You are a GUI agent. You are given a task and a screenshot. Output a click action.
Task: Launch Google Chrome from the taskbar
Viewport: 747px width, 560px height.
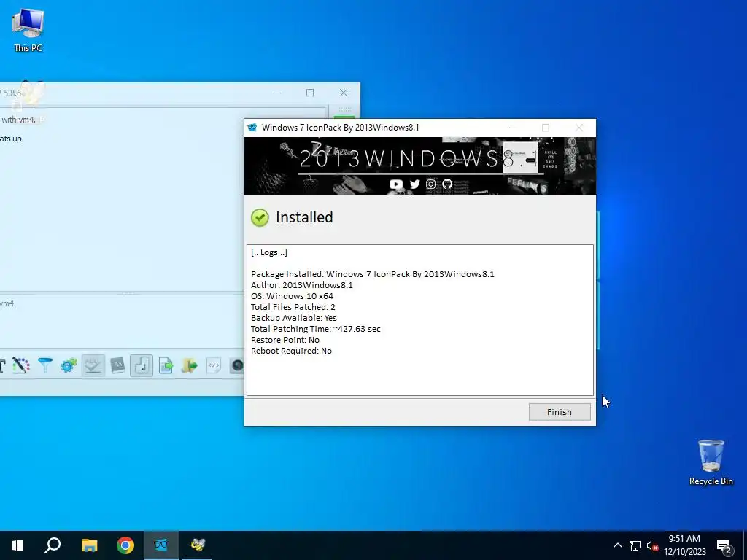tap(125, 545)
